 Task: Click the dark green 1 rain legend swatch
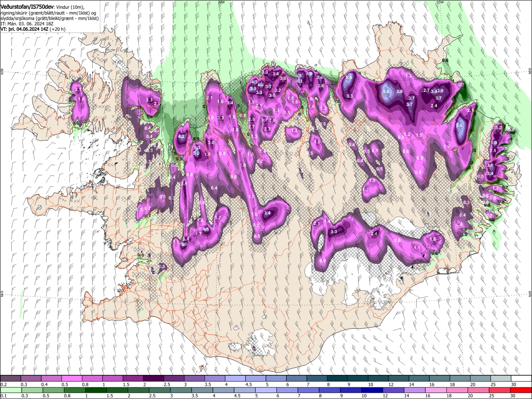pos(96,390)
